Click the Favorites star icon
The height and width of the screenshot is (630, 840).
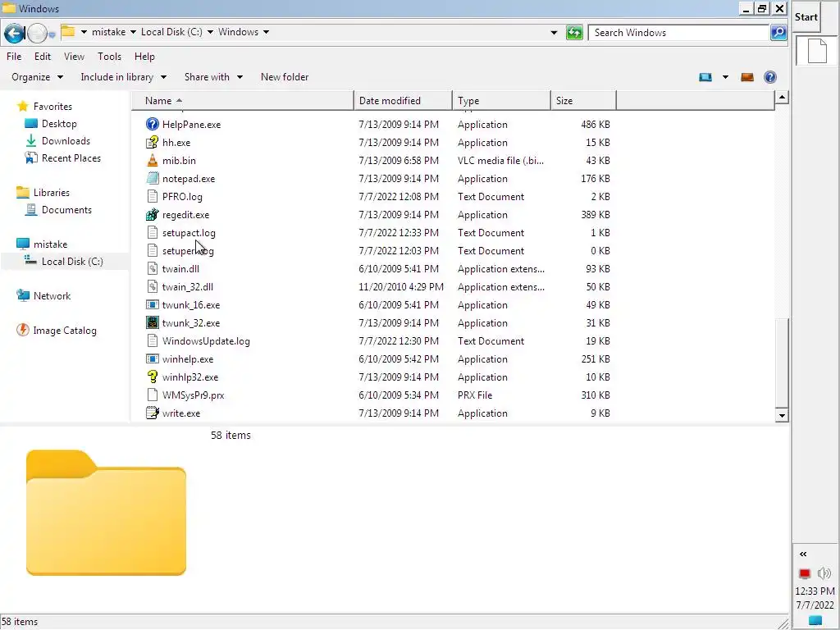(x=22, y=106)
